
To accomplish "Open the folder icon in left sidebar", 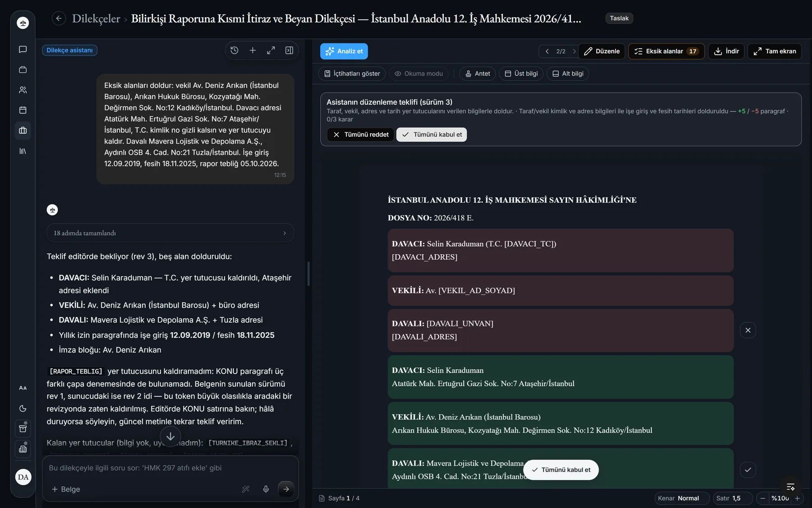I will [23, 70].
